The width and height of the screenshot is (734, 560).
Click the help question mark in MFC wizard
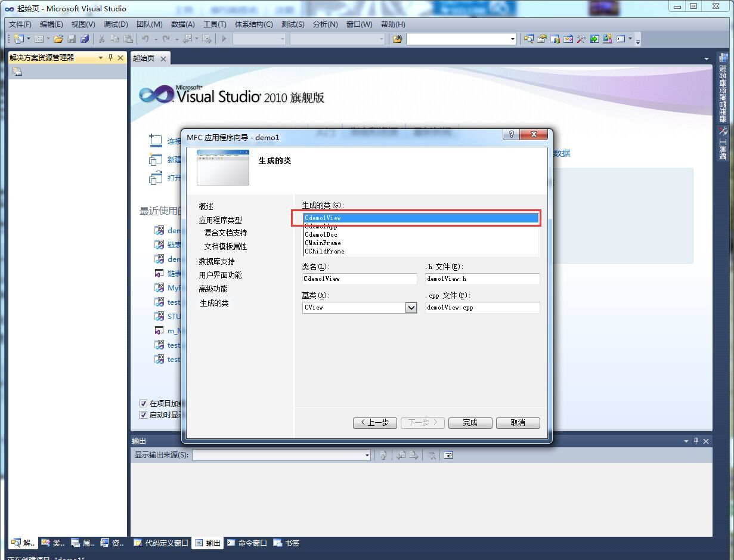pyautogui.click(x=511, y=134)
